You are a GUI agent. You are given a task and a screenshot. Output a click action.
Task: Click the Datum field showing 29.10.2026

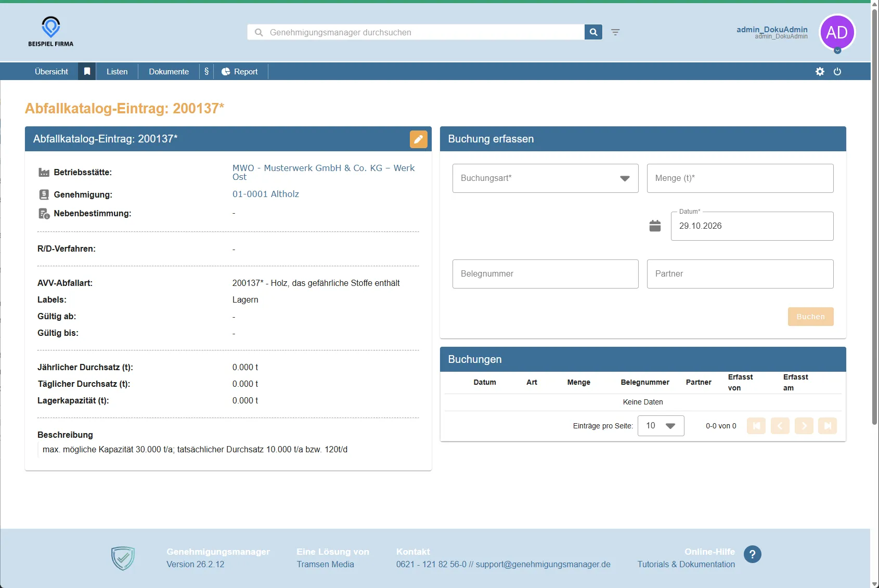coord(752,226)
